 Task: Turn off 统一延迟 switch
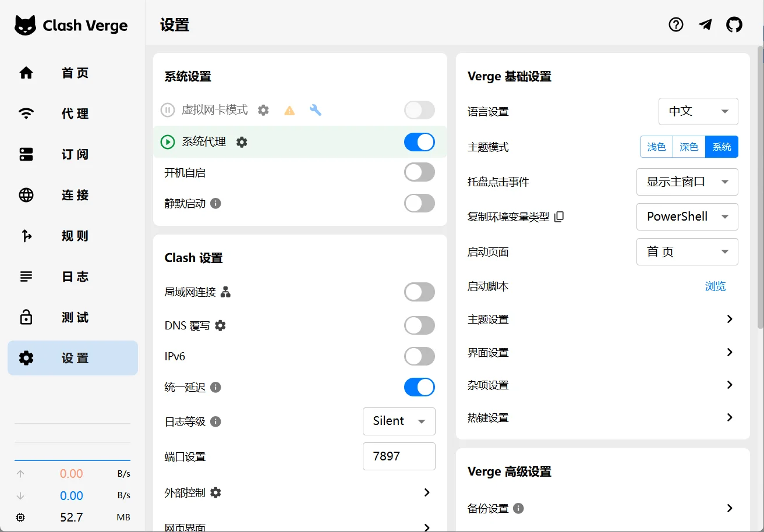[419, 387]
